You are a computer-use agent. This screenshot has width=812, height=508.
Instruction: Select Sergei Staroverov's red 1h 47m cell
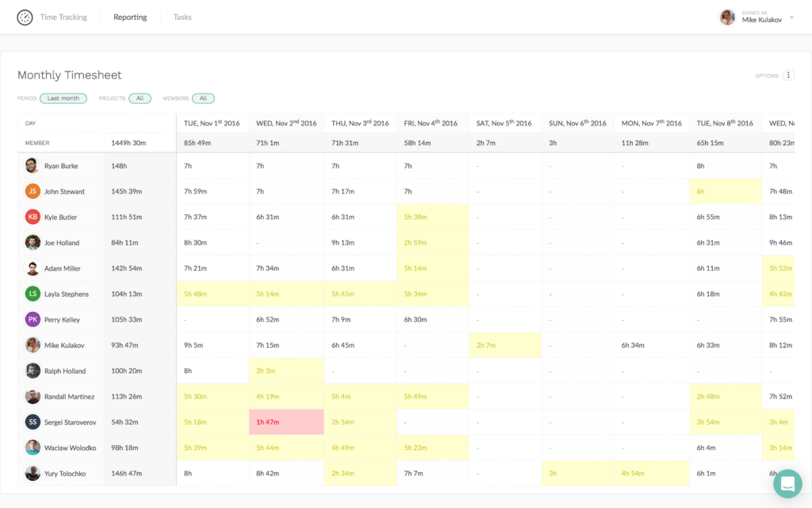pyautogui.click(x=286, y=421)
